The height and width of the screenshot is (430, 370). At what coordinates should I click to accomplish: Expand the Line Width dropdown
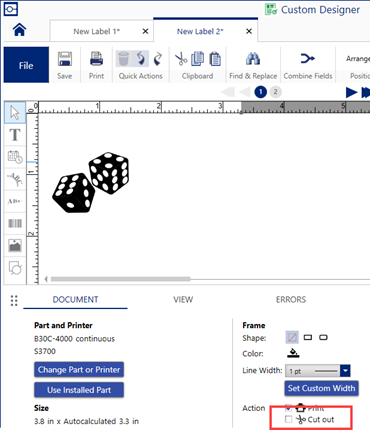tap(345, 371)
